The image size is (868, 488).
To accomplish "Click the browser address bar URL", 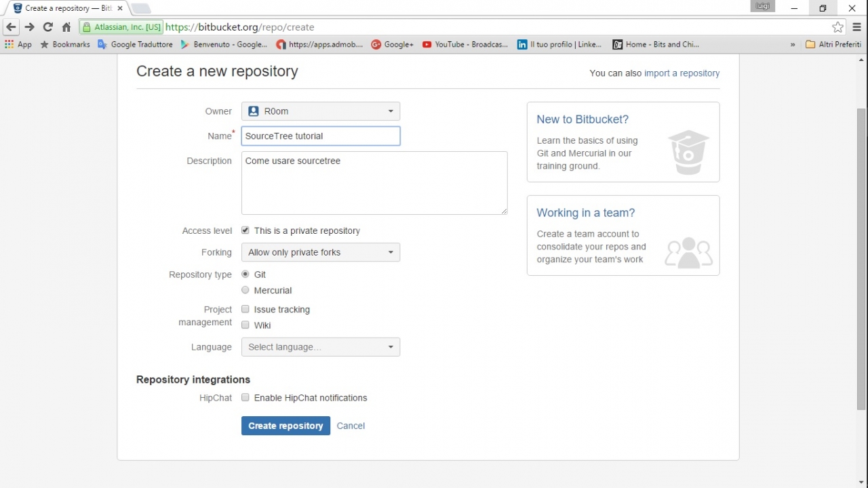I will pyautogui.click(x=240, y=27).
